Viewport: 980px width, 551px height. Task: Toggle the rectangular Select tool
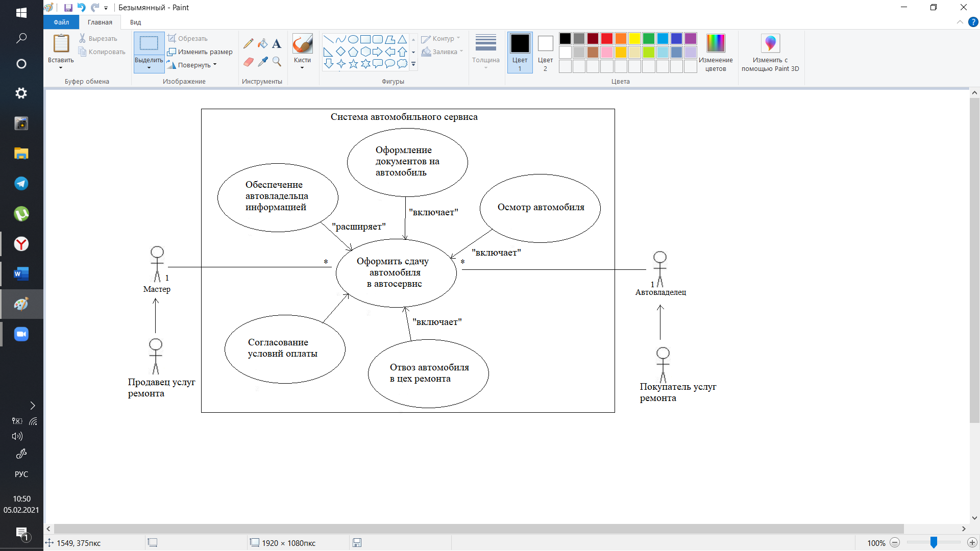pyautogui.click(x=149, y=44)
